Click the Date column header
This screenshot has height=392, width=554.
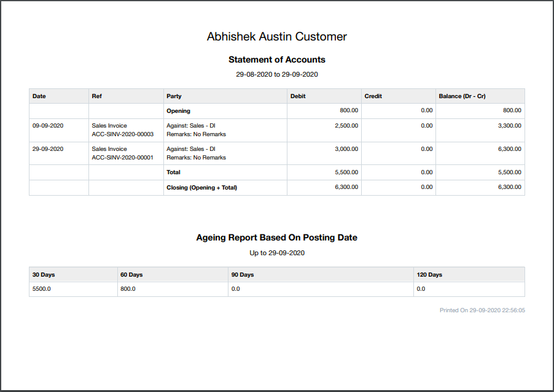(39, 96)
